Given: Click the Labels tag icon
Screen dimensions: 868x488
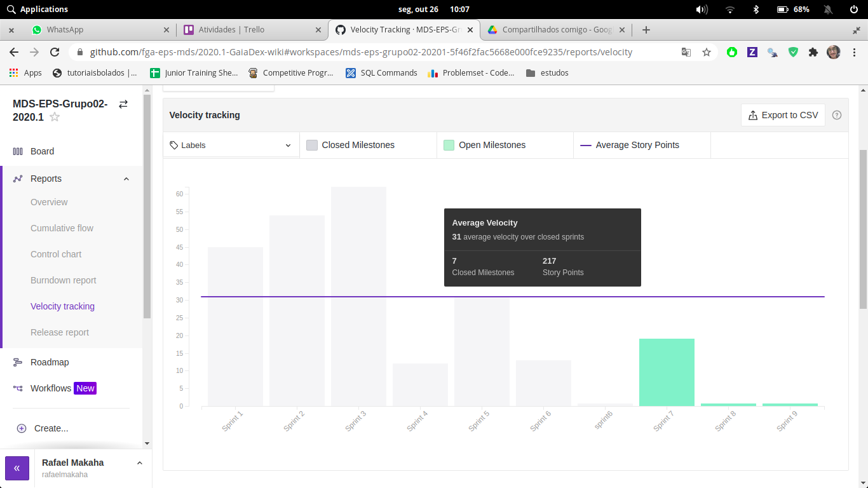Looking at the screenshot, I should [174, 145].
